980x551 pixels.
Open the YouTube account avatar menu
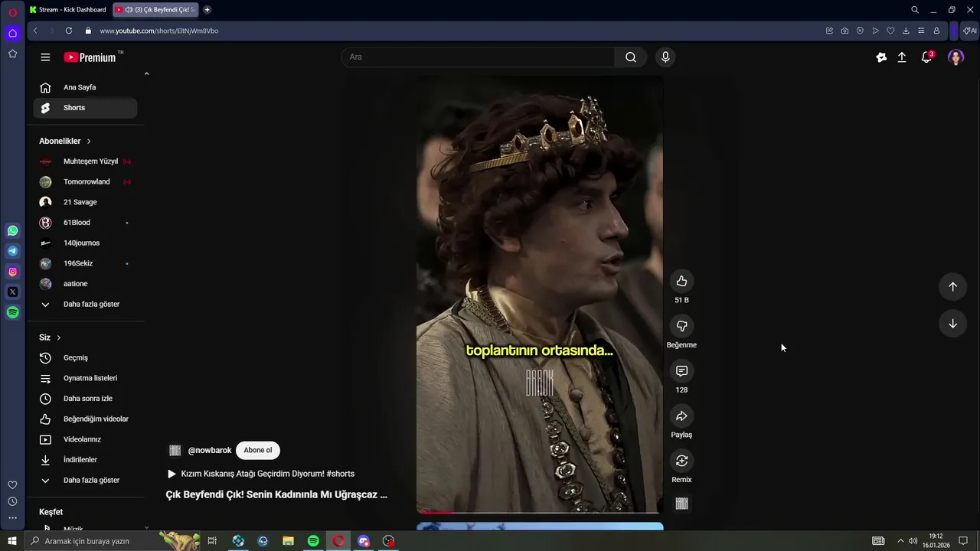(955, 57)
